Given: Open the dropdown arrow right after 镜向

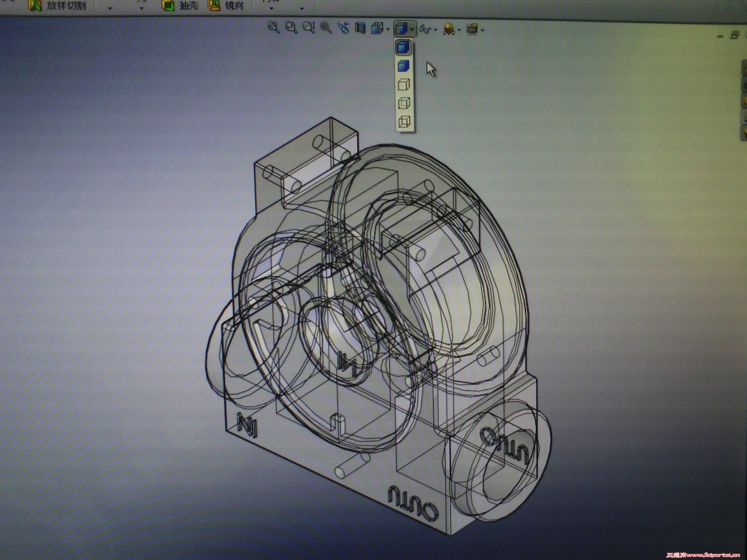Looking at the screenshot, I should coord(272,8).
